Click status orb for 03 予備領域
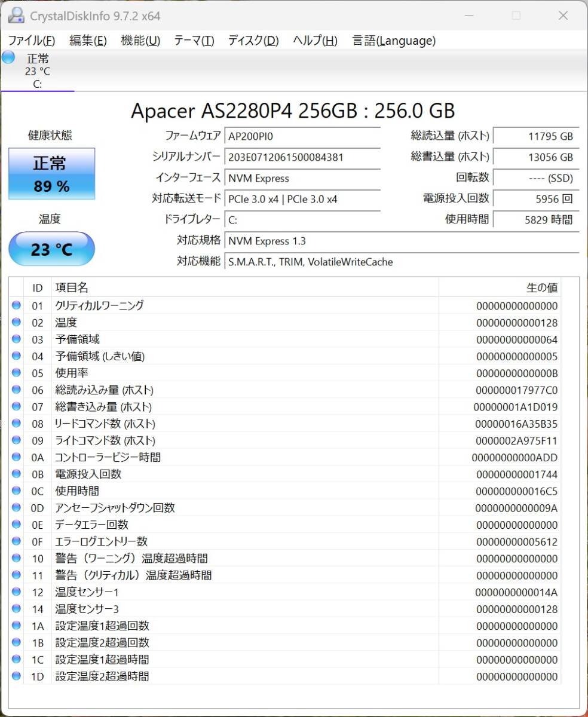The image size is (588, 717). [16, 339]
